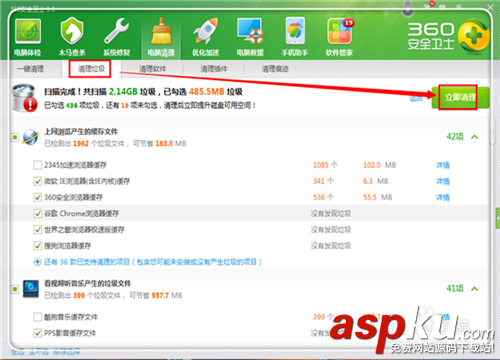Toggle 上网浏览产生的缓存文件 group checkbox
500x360 pixels.
click(15, 137)
